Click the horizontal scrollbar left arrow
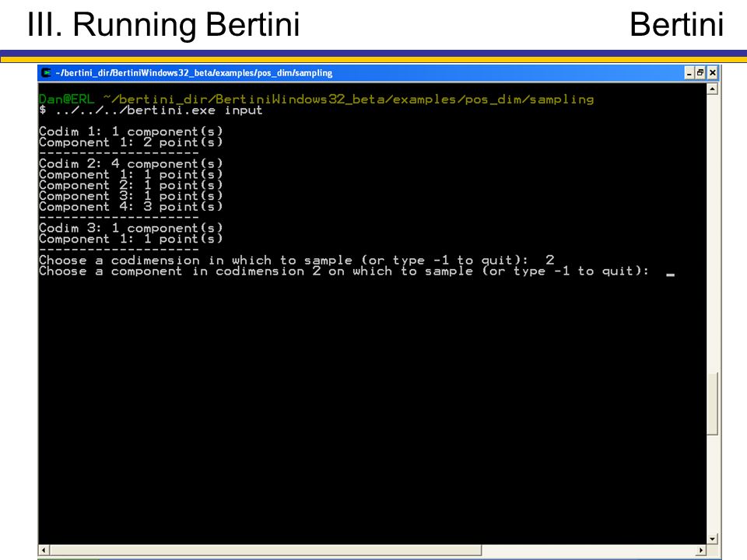This screenshot has width=747, height=560. coord(44,550)
